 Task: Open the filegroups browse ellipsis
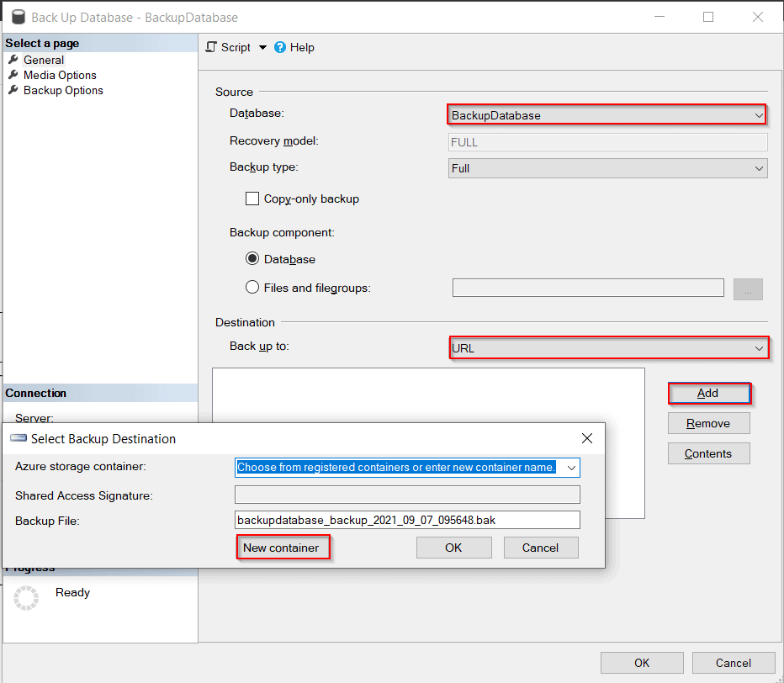(x=748, y=288)
